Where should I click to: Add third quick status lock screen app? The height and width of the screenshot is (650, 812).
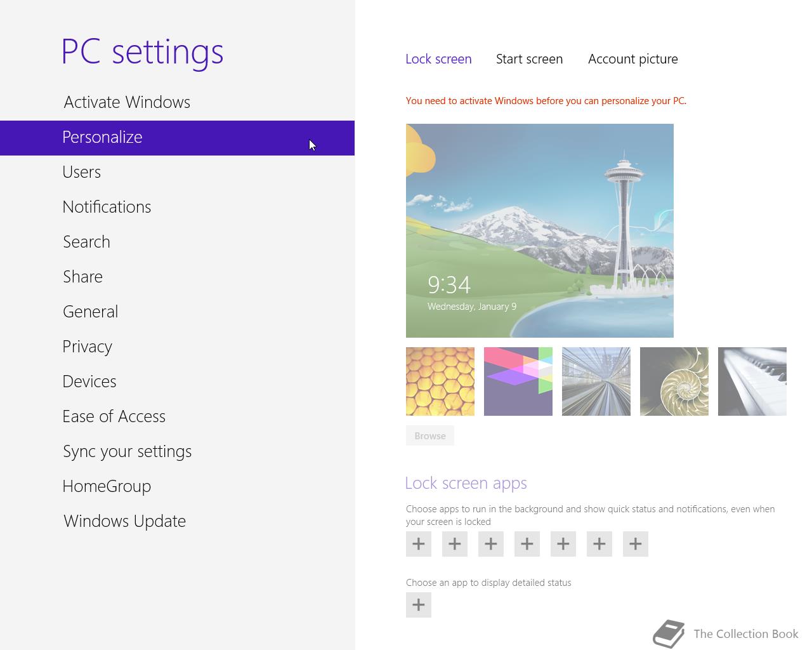[491, 544]
